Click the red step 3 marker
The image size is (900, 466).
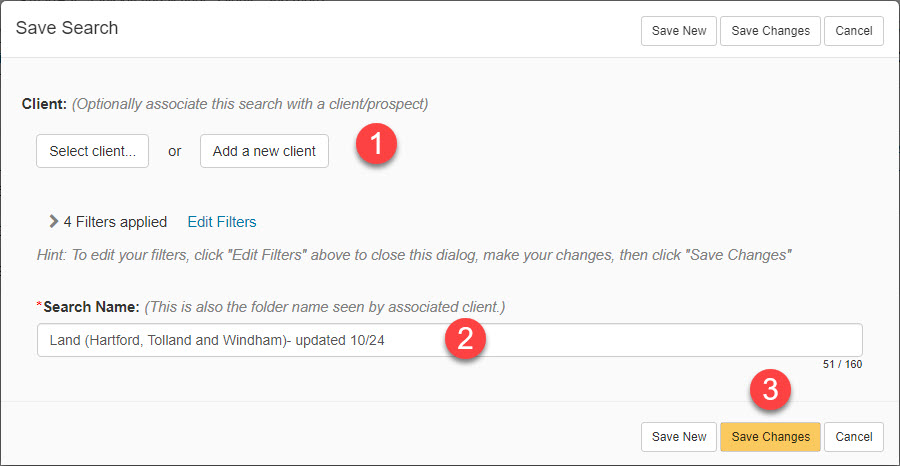[770, 390]
